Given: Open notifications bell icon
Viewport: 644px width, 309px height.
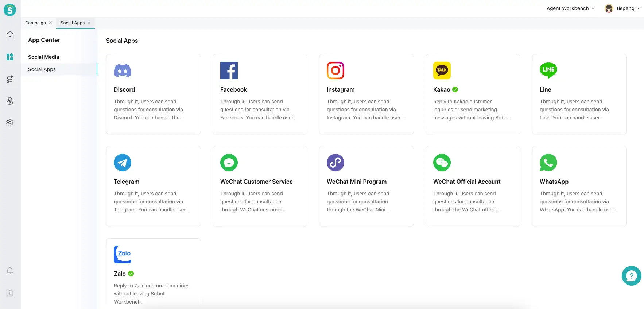Looking at the screenshot, I should (x=10, y=271).
